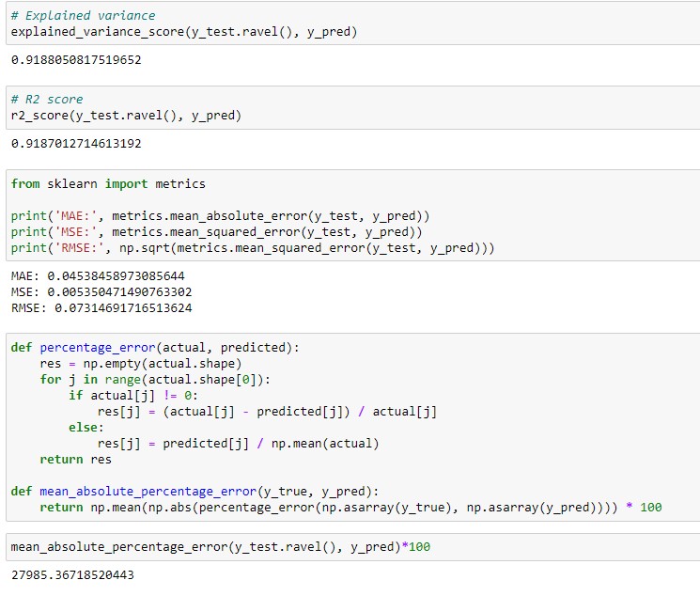The width and height of the screenshot is (700, 596).
Task: Click the '# Explained variance' comment
Action: tap(83, 16)
